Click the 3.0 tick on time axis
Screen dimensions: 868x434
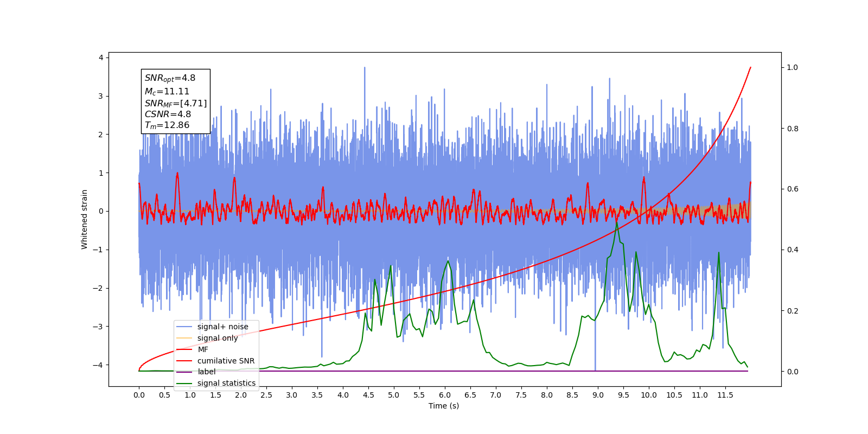click(292, 395)
